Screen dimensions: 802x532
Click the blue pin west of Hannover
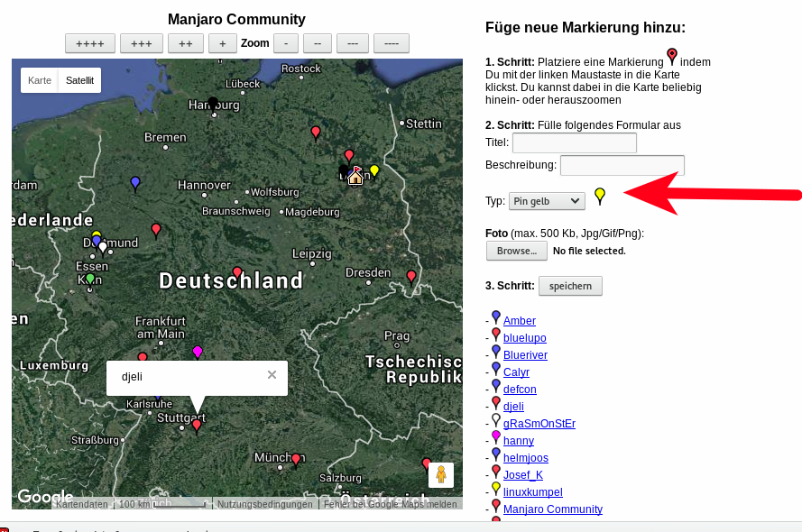pyautogui.click(x=135, y=183)
